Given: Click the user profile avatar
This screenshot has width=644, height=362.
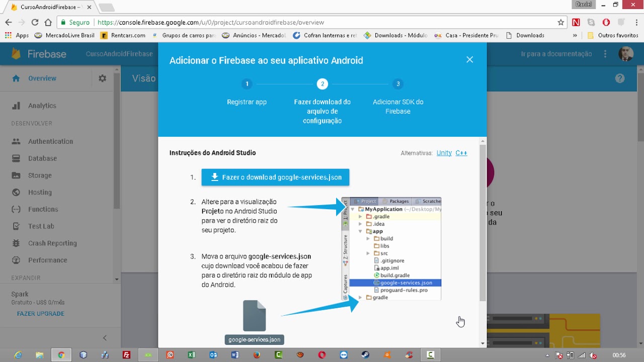Looking at the screenshot, I should tap(626, 54).
